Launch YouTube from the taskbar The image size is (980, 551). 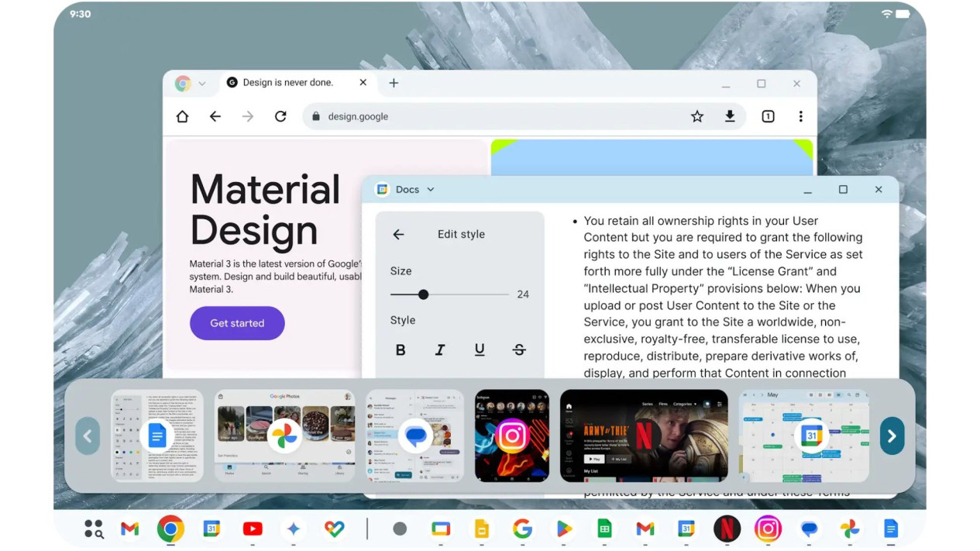(x=253, y=529)
